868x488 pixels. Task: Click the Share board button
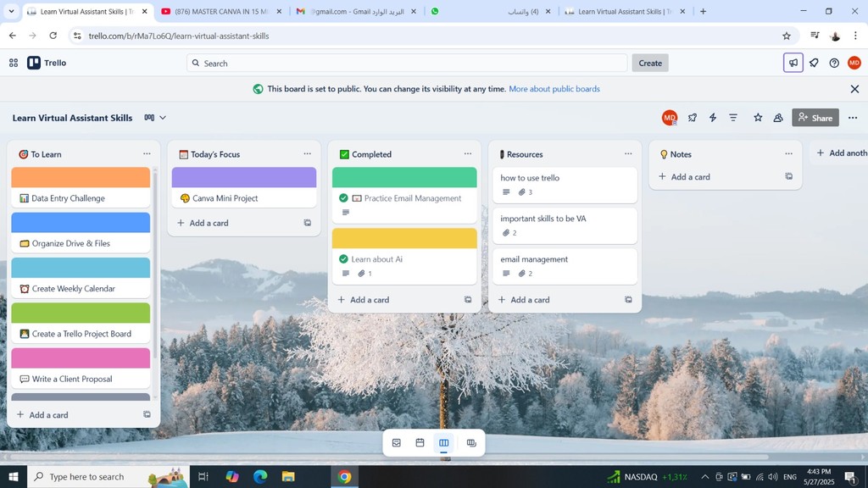(x=815, y=118)
